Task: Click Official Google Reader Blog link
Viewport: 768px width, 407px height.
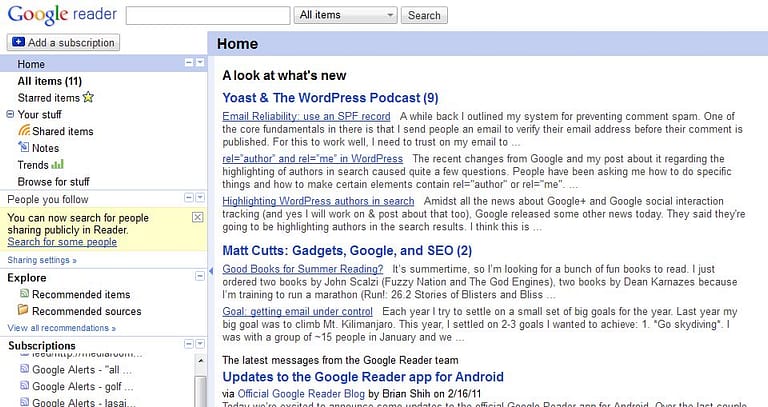Action: pos(301,394)
